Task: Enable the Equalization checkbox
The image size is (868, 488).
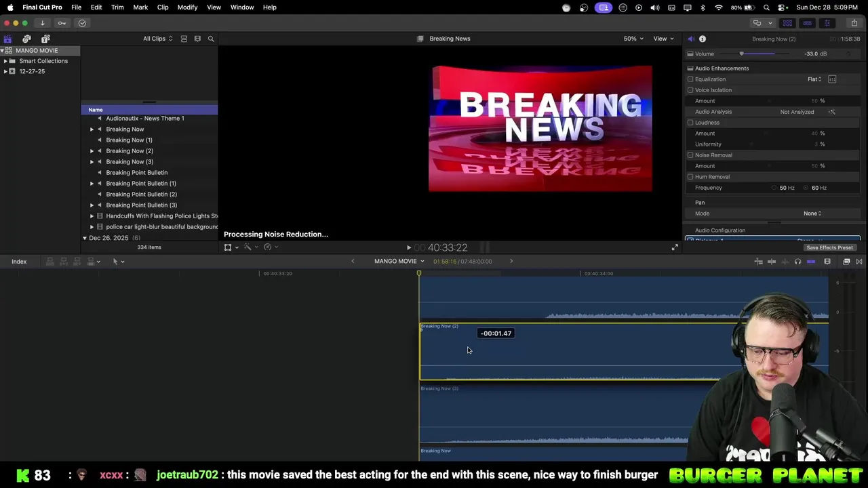Action: tap(690, 79)
